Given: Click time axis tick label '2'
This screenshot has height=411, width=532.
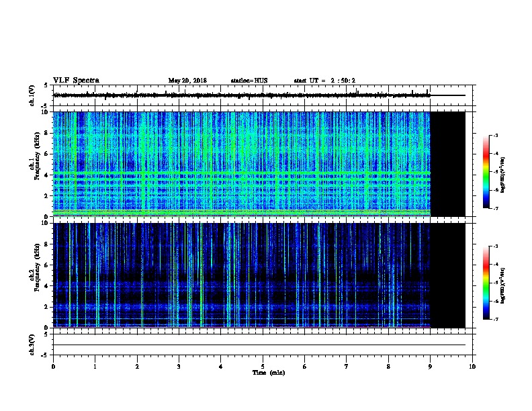Looking at the screenshot, I should pos(137,367).
